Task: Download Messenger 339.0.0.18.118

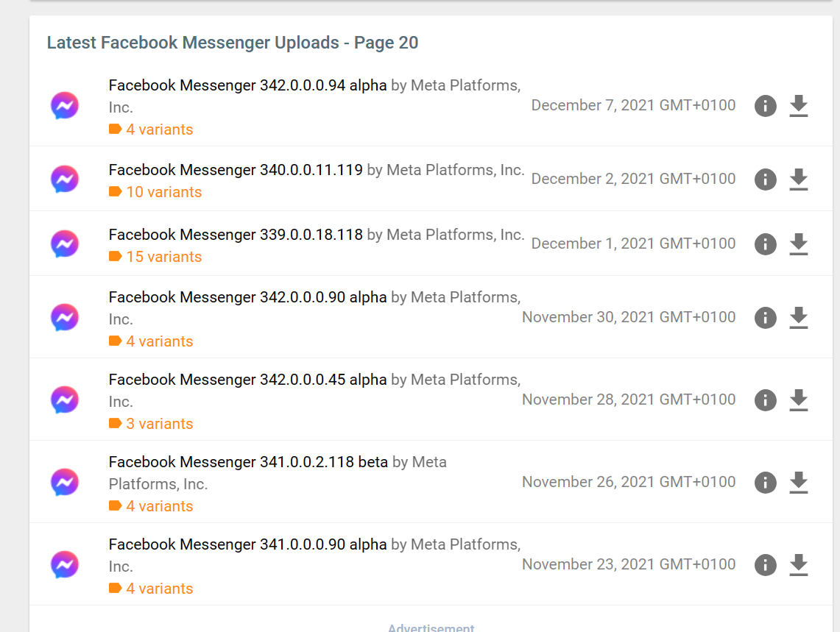Action: point(798,244)
